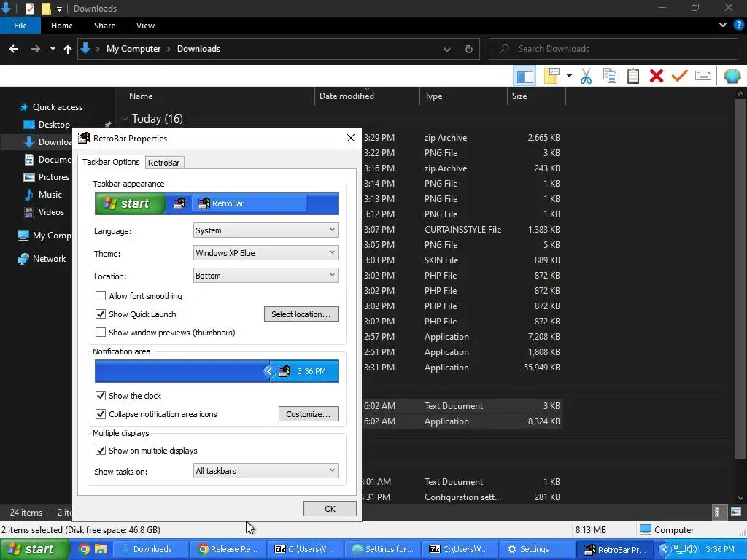Click the Search Downloads field
This screenshot has width=747, height=560.
pos(613,49)
